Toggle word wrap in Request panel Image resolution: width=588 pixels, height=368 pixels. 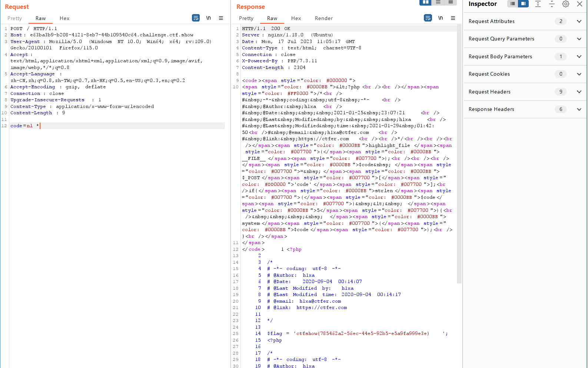[196, 18]
